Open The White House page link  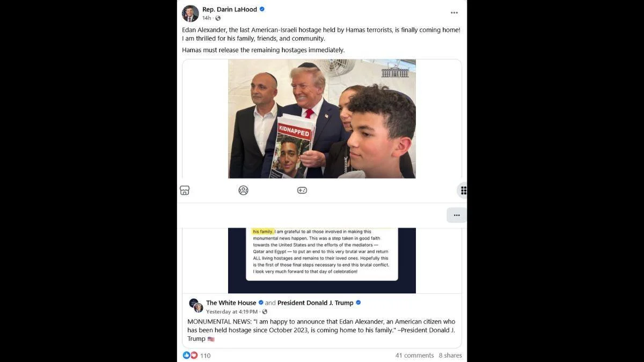tap(231, 303)
